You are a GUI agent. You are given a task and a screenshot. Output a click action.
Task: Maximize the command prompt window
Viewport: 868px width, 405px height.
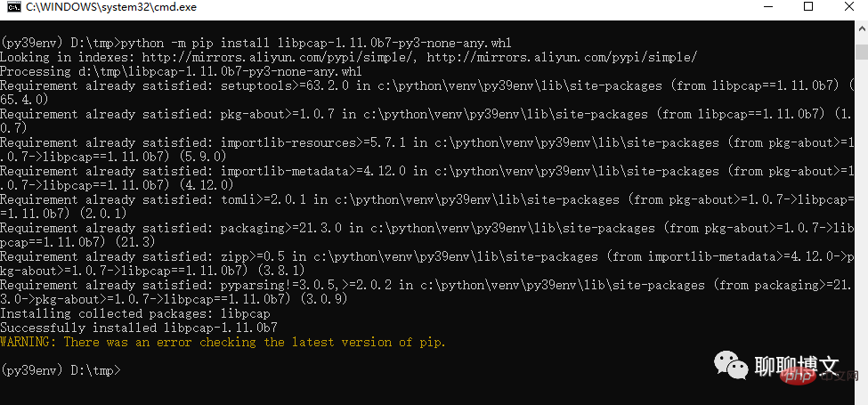coord(808,8)
